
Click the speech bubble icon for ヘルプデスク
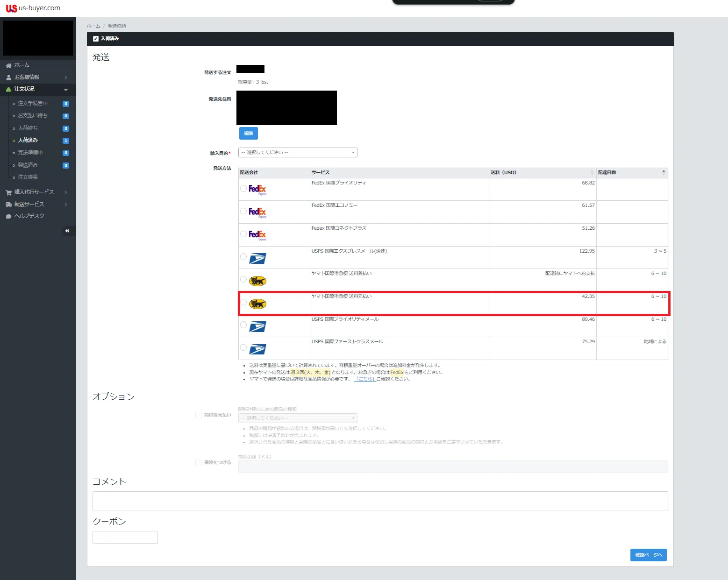click(x=8, y=216)
